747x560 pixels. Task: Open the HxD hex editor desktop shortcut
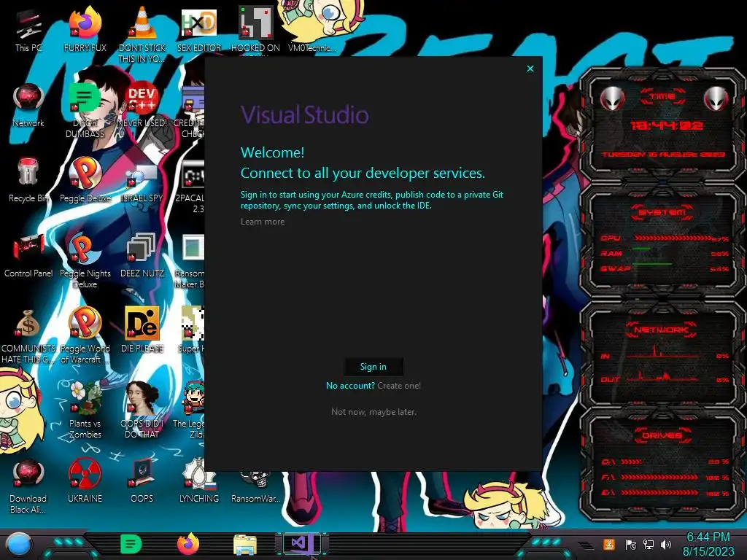pos(198,30)
